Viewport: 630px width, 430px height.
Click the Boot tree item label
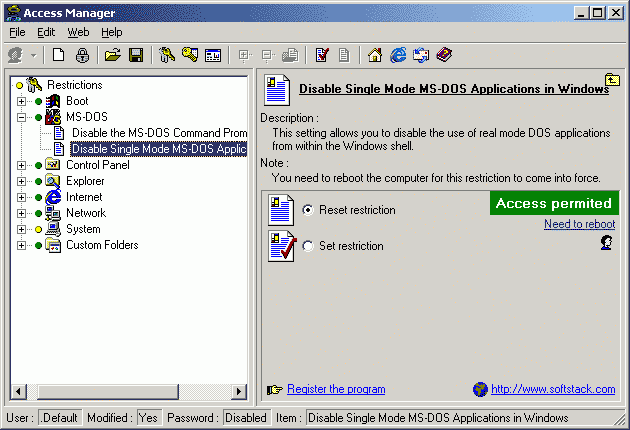point(77,101)
